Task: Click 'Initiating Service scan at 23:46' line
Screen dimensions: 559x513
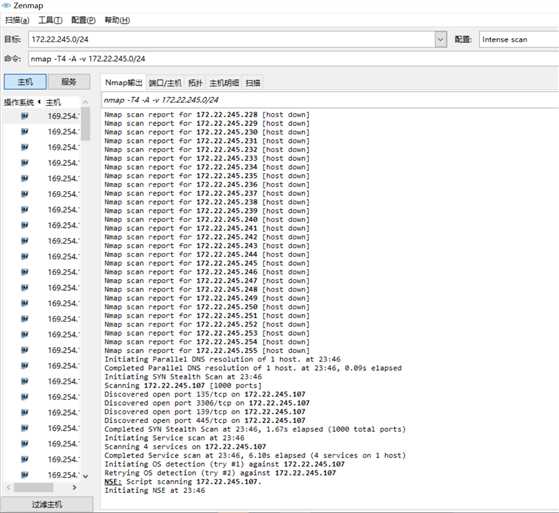Action: pos(174,438)
